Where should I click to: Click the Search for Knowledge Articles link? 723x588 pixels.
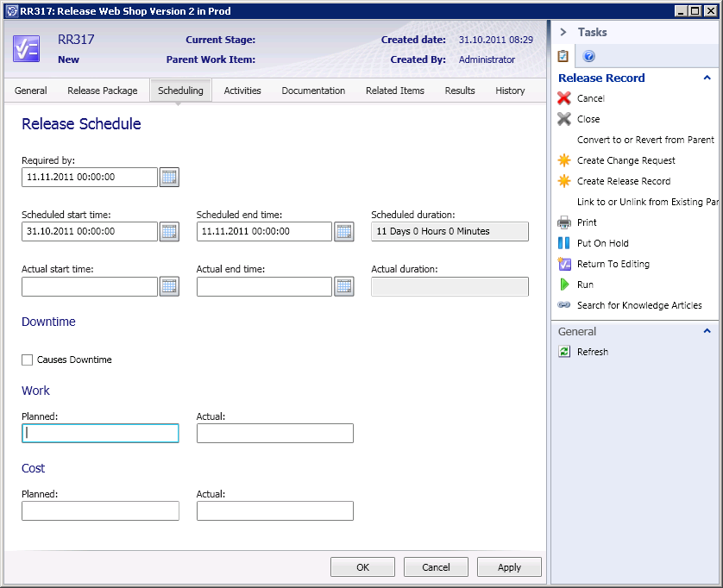coord(639,305)
